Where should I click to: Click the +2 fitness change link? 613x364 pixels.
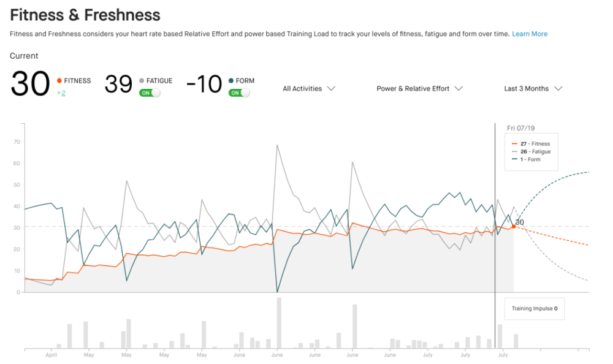click(61, 93)
